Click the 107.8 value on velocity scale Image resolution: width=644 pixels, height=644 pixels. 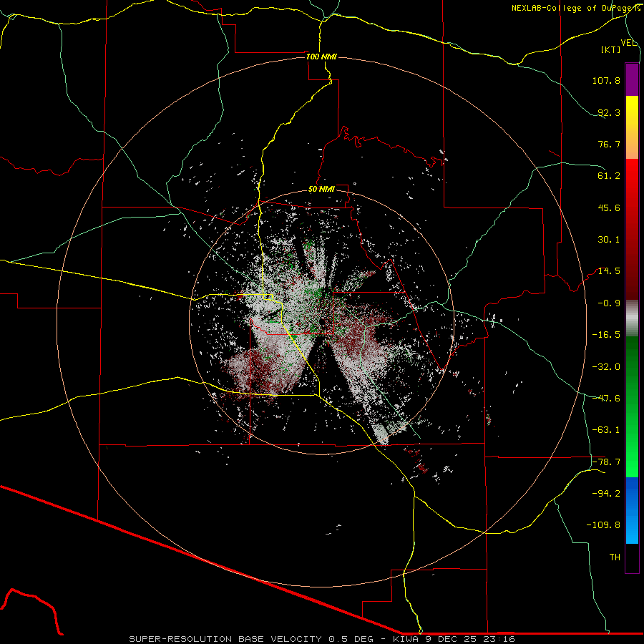click(x=606, y=80)
